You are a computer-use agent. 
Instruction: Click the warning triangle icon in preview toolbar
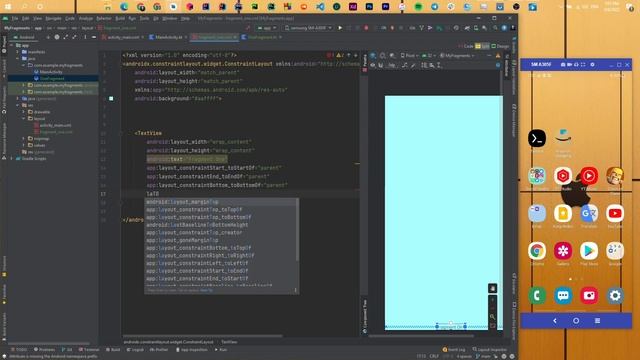point(498,56)
